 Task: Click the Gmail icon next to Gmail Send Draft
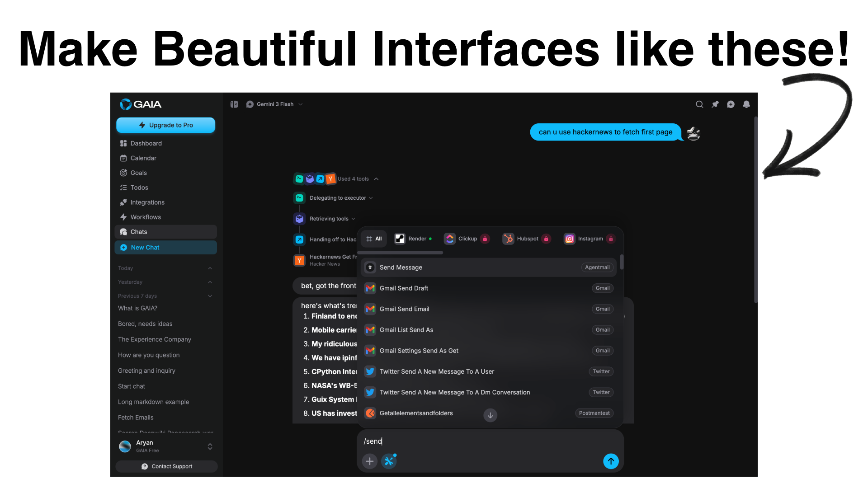coord(370,288)
